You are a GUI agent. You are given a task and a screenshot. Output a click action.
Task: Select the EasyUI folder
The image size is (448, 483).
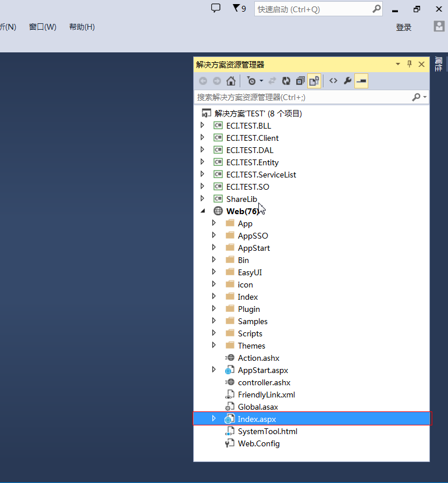(250, 272)
